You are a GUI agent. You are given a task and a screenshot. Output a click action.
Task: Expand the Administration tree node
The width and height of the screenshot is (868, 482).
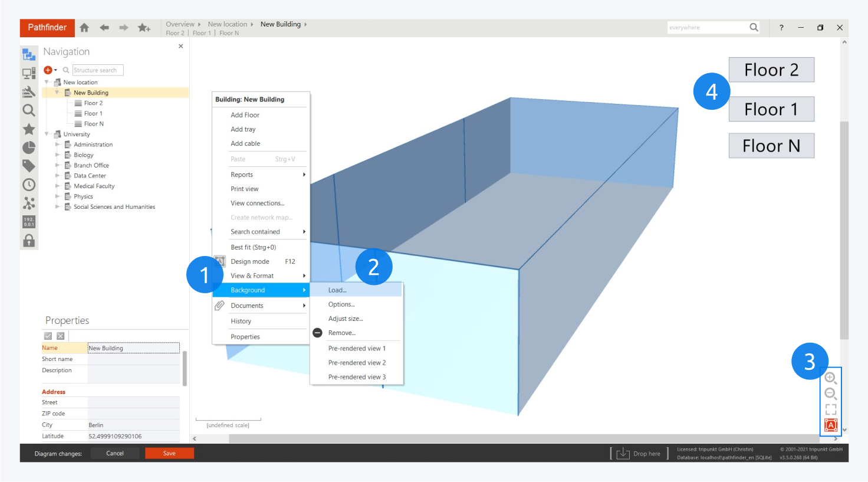click(57, 145)
